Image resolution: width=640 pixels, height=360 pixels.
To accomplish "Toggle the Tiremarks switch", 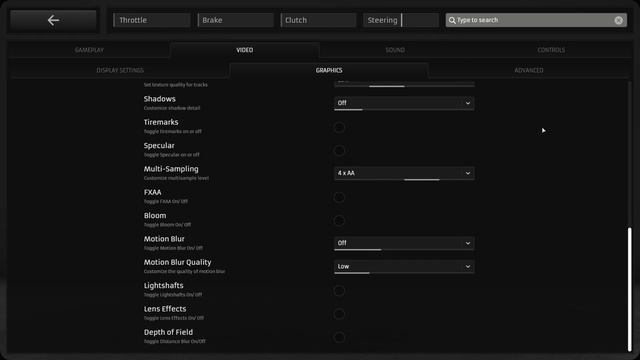I will pyautogui.click(x=339, y=127).
